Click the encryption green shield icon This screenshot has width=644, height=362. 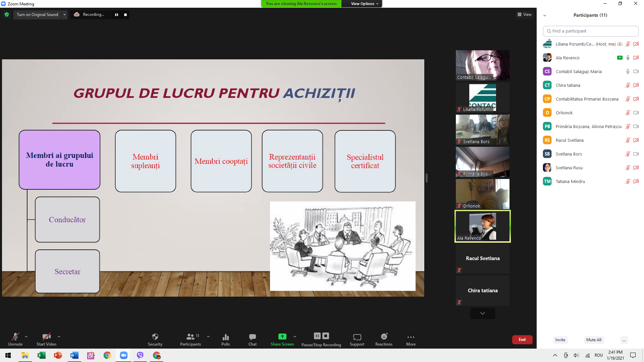[x=7, y=14]
